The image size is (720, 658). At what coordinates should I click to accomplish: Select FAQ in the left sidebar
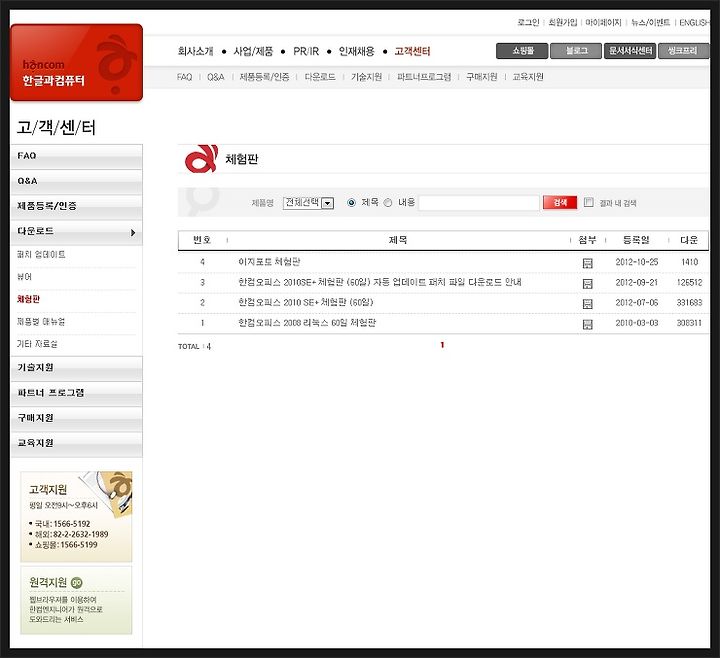click(76, 157)
